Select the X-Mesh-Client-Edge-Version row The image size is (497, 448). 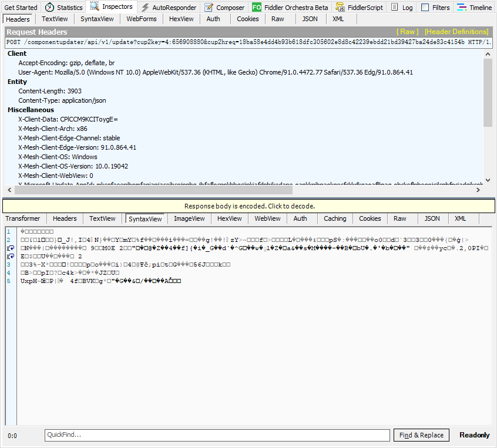point(77,147)
